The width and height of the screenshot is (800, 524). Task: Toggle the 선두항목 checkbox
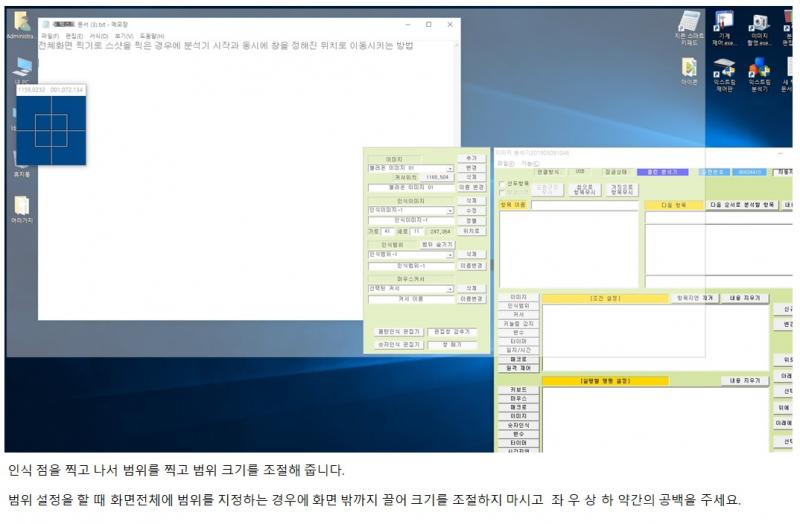502,183
